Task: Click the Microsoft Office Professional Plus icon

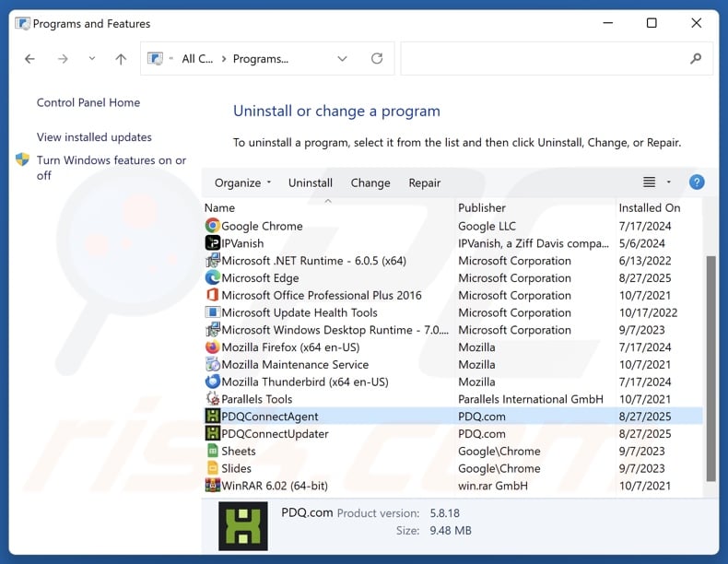Action: point(212,295)
